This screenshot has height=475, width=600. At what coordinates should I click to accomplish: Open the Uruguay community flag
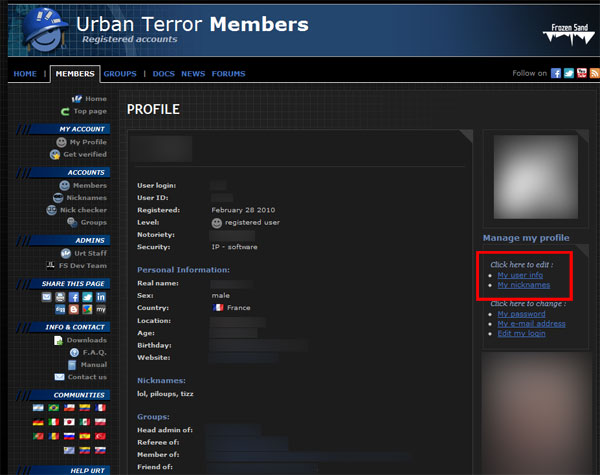click(69, 451)
